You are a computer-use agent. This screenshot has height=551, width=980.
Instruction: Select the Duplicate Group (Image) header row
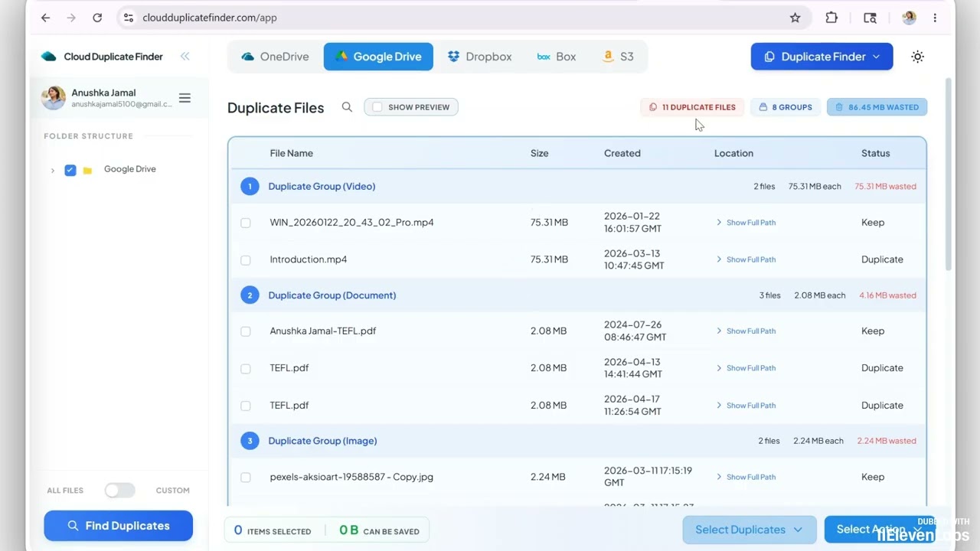coord(577,441)
